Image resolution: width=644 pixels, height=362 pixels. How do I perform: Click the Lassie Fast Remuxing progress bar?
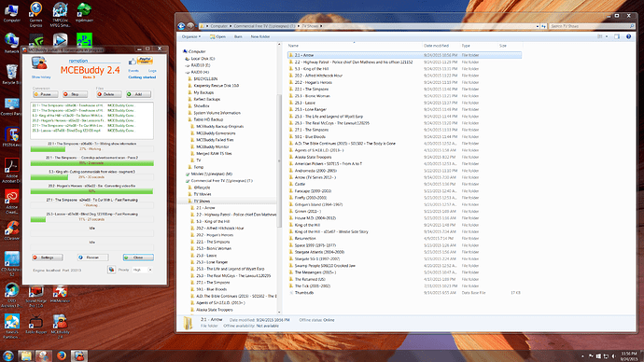91,219
